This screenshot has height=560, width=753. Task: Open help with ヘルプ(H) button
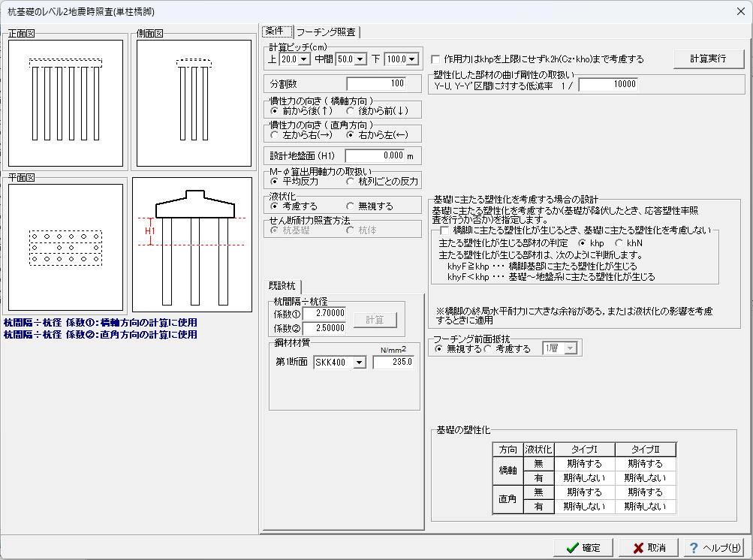[x=714, y=548]
